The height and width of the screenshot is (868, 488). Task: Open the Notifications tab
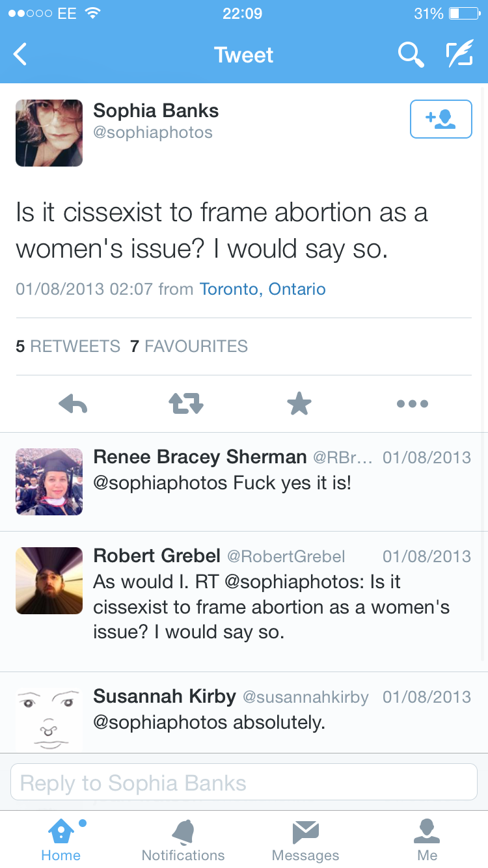point(183,839)
